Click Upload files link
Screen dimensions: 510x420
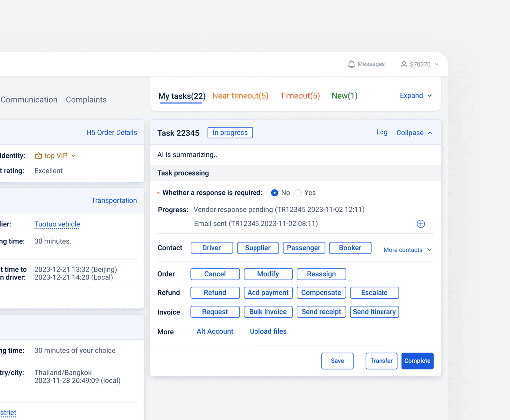pyautogui.click(x=268, y=332)
